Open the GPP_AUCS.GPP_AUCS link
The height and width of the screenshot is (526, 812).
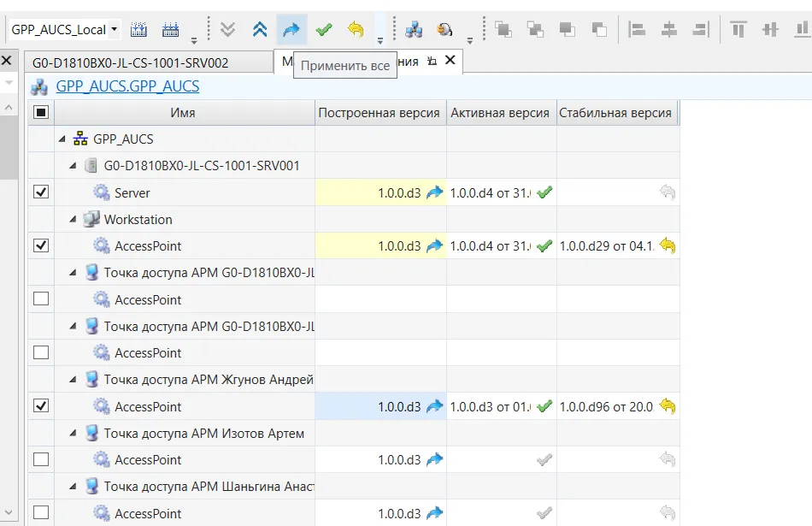click(x=127, y=86)
